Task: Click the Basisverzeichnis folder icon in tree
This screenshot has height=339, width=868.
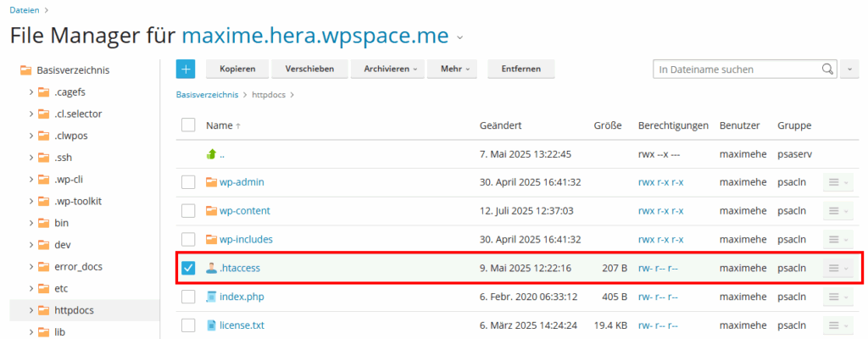Action: 25,70
